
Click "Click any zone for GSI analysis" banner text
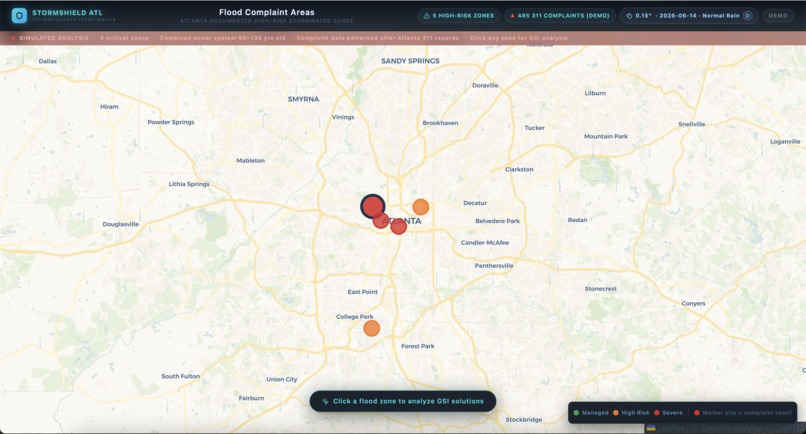click(519, 38)
